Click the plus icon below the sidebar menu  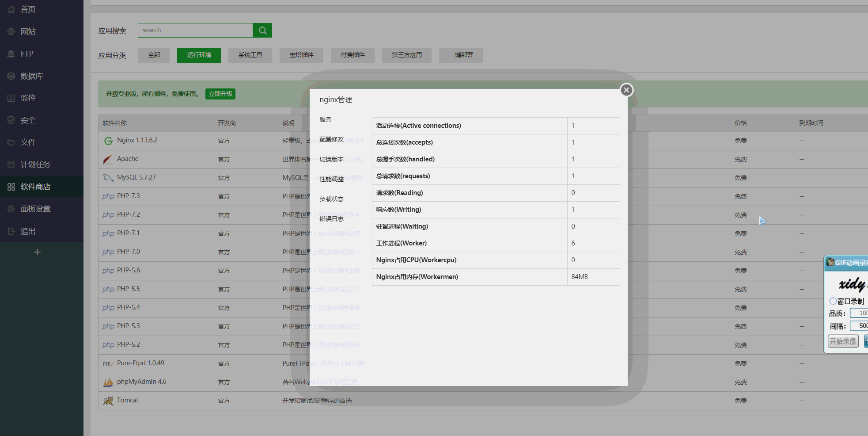(38, 252)
